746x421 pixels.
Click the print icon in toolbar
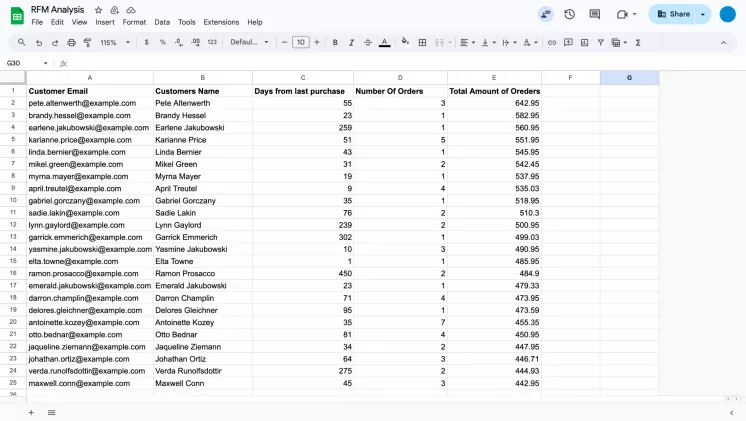[x=71, y=43]
